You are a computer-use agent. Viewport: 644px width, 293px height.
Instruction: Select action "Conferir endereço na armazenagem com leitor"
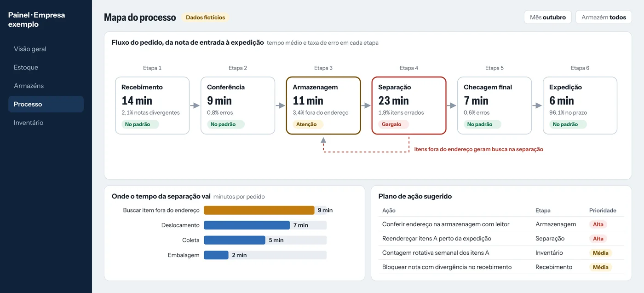click(446, 224)
